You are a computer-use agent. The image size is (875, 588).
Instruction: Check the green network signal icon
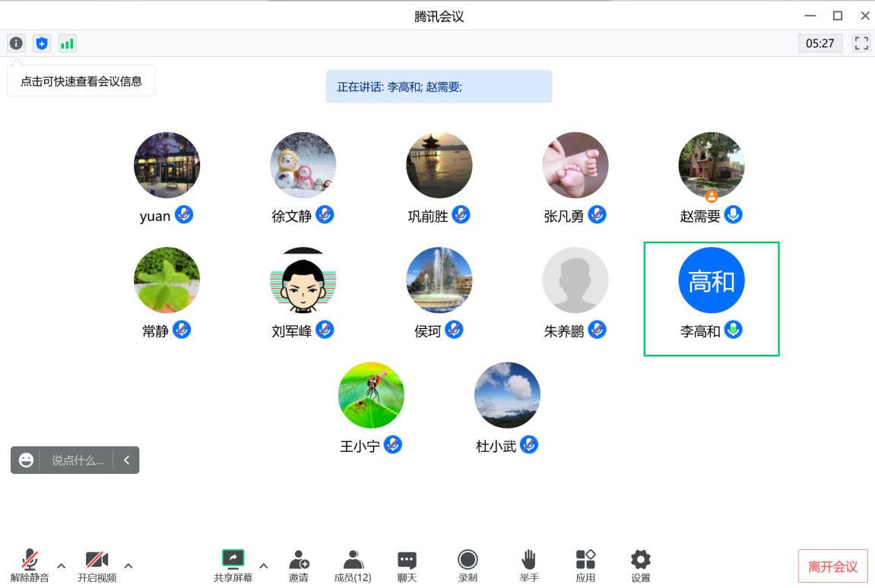coord(68,43)
